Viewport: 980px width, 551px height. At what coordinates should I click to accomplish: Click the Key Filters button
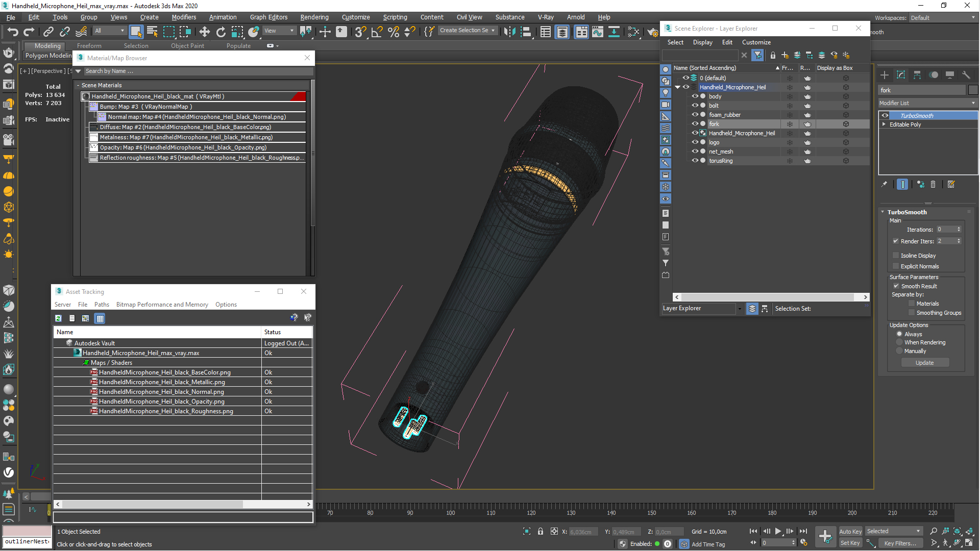[x=900, y=543]
